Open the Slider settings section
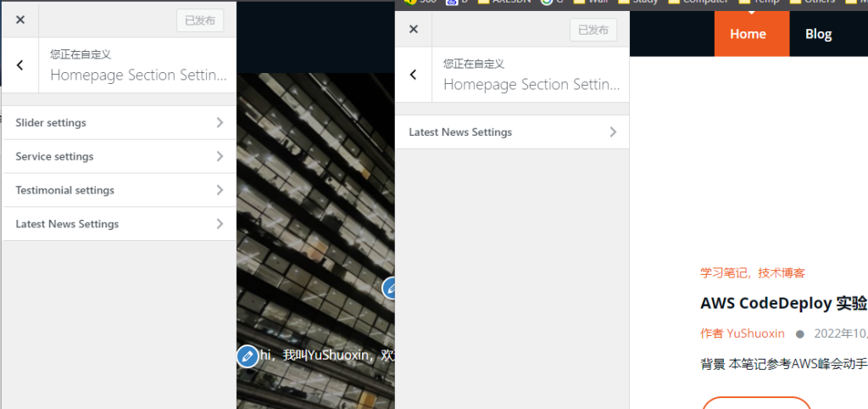Viewport: 868px width, 409px height. [x=51, y=123]
